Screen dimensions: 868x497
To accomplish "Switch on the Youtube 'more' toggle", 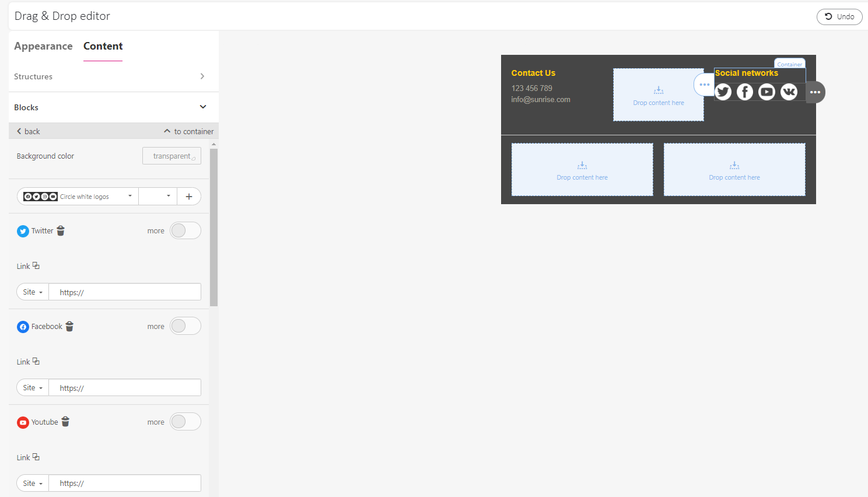I will point(185,422).
